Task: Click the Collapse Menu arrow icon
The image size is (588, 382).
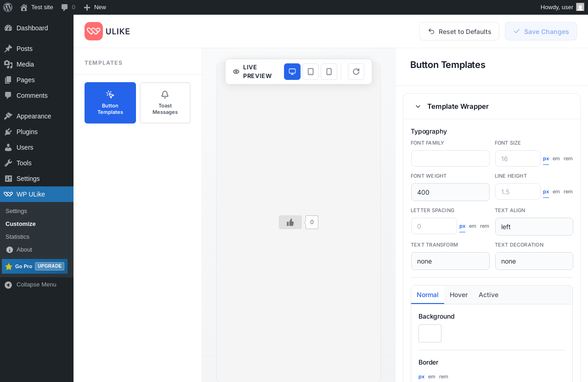Action: pyautogui.click(x=8, y=285)
